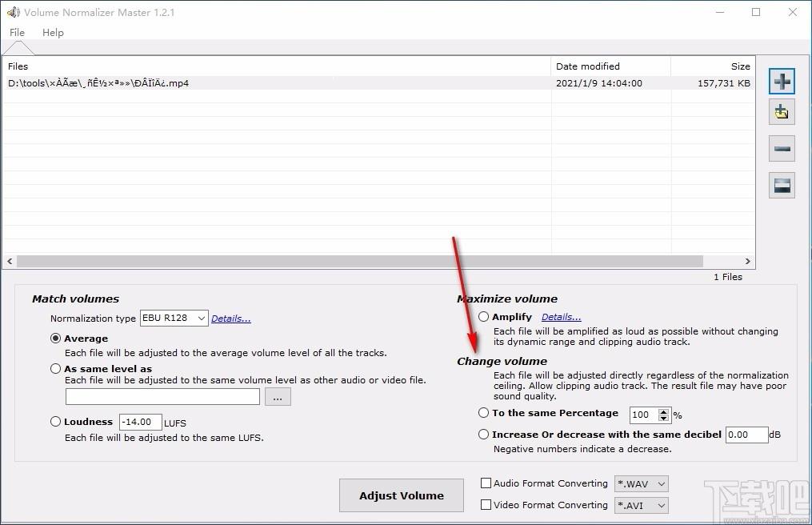Open the Normalization type EBU R128 dropdown
Image resolution: width=812 pixels, height=525 pixels.
[x=174, y=319]
